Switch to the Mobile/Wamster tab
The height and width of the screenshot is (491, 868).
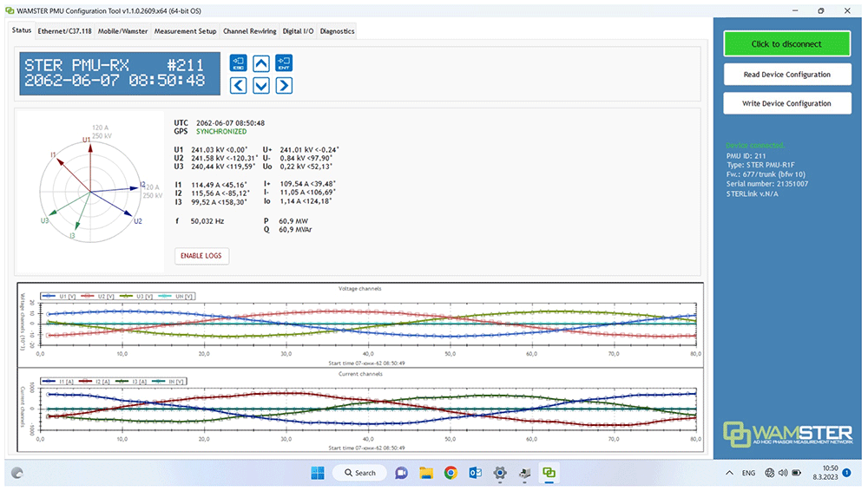coord(123,31)
